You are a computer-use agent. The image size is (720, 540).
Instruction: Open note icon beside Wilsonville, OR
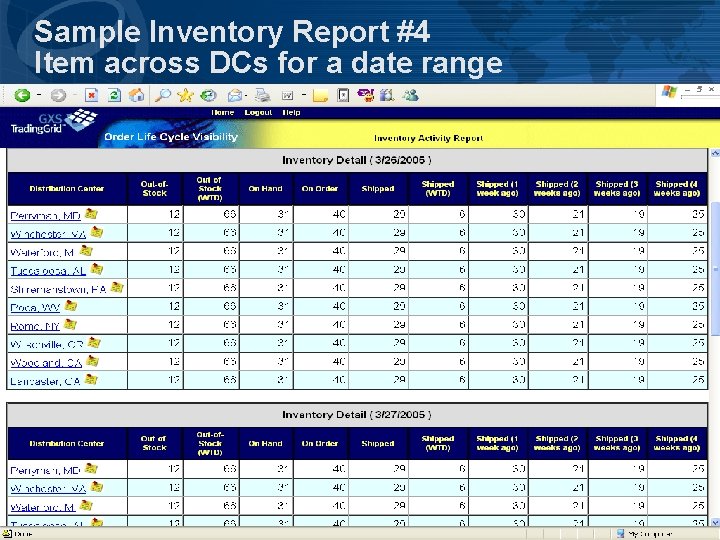point(94,343)
